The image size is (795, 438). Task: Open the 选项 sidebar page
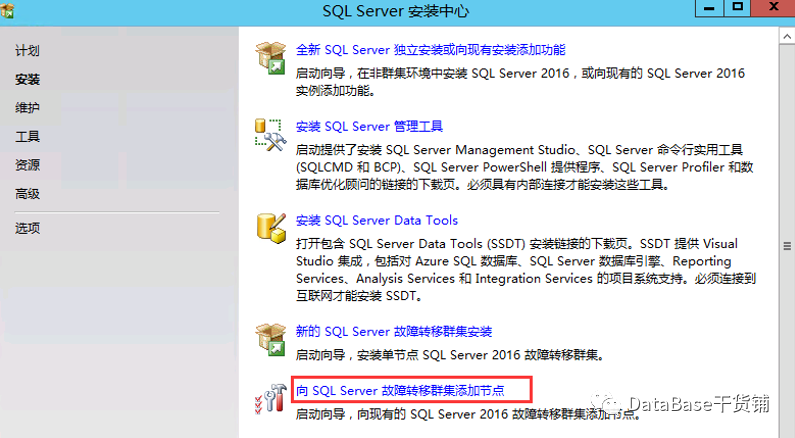[x=27, y=228]
